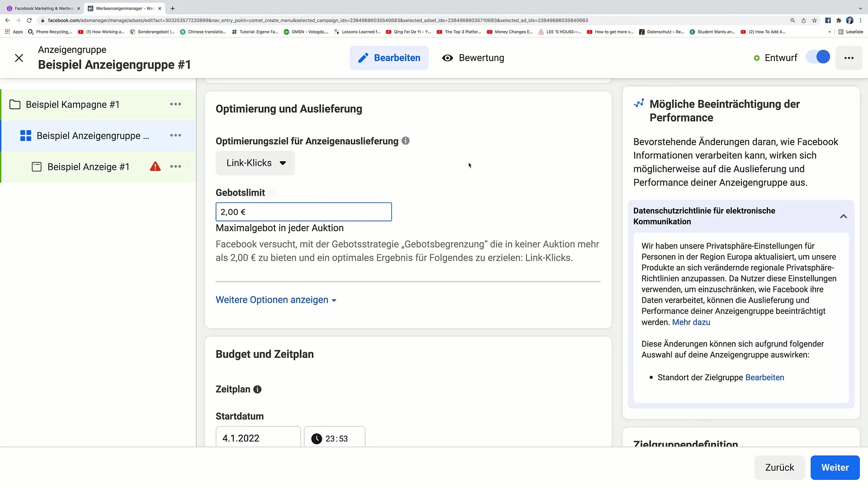This screenshot has height=488, width=868.
Task: Click the Weiter (Next) button
Action: point(835,467)
